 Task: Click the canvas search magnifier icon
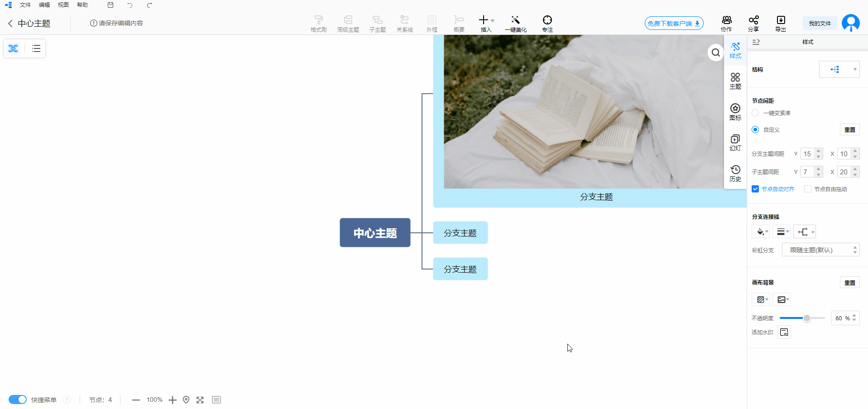coord(715,53)
